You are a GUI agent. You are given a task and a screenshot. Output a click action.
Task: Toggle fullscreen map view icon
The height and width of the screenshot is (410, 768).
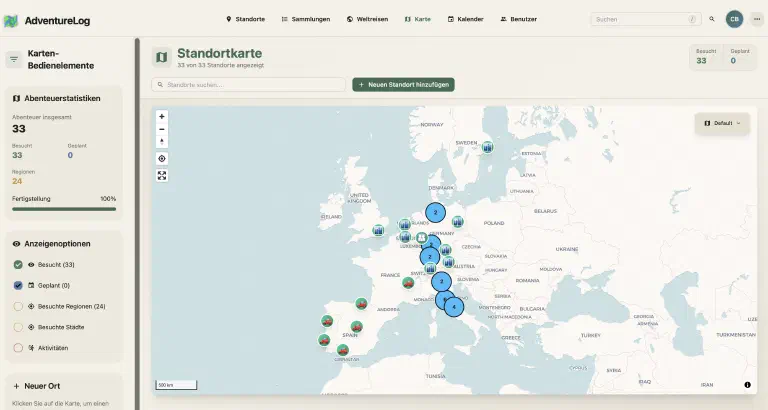[x=162, y=175]
